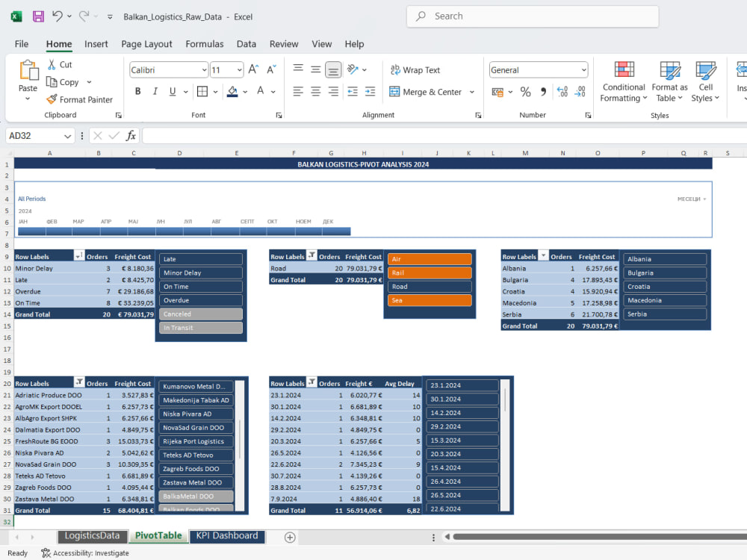
Task: Click the Insert Function fx icon
Action: point(131,136)
